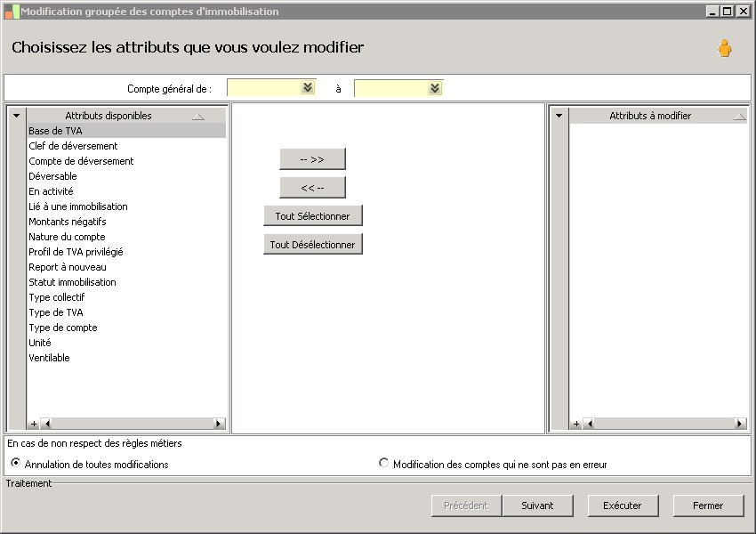Select Déversable attribute
Image resolution: width=756 pixels, height=534 pixels.
click(x=126, y=176)
